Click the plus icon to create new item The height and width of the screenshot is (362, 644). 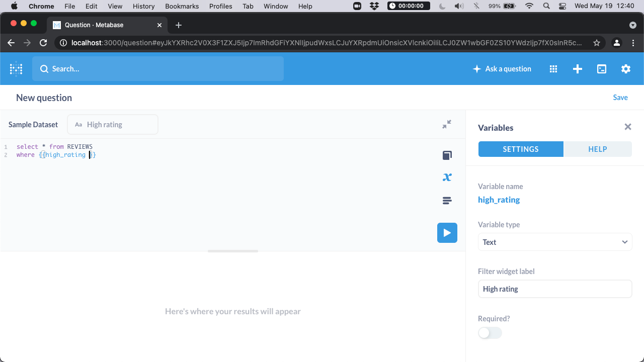click(x=578, y=69)
